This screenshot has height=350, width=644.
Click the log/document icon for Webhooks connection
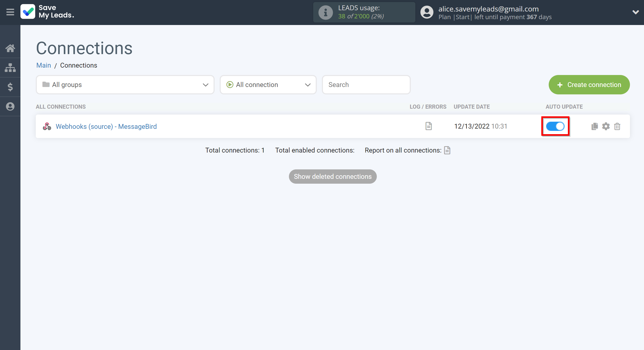pos(429,126)
